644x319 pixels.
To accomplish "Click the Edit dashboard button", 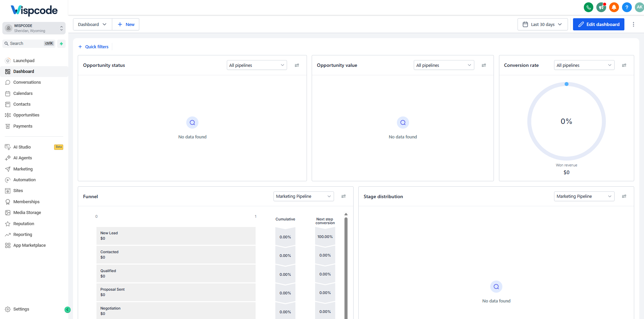I will click(598, 24).
